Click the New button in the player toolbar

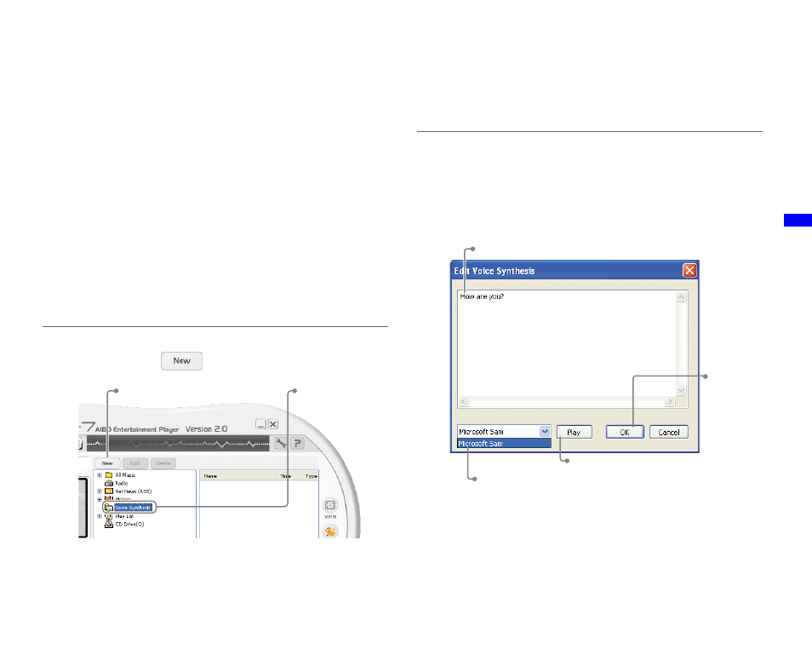click(107, 463)
